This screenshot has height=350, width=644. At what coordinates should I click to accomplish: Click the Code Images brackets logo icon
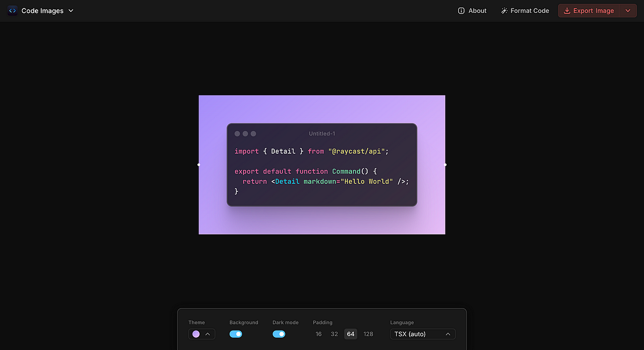click(x=12, y=10)
